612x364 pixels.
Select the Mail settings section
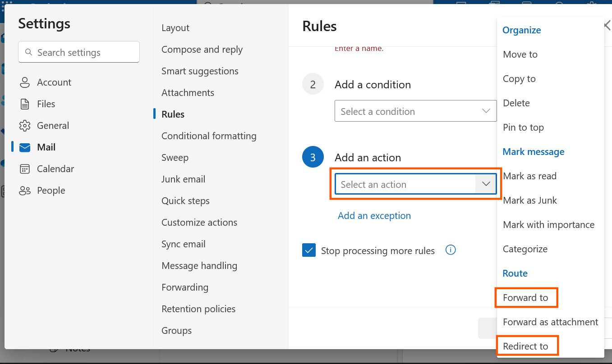(x=46, y=147)
